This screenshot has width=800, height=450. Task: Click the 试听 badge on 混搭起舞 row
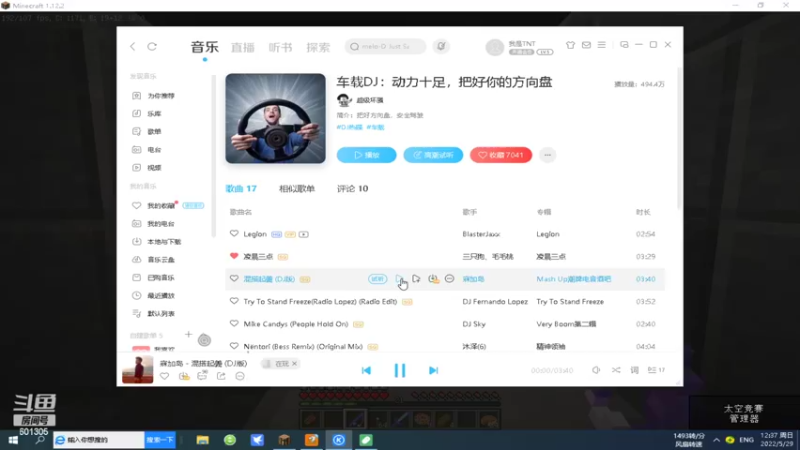378,279
